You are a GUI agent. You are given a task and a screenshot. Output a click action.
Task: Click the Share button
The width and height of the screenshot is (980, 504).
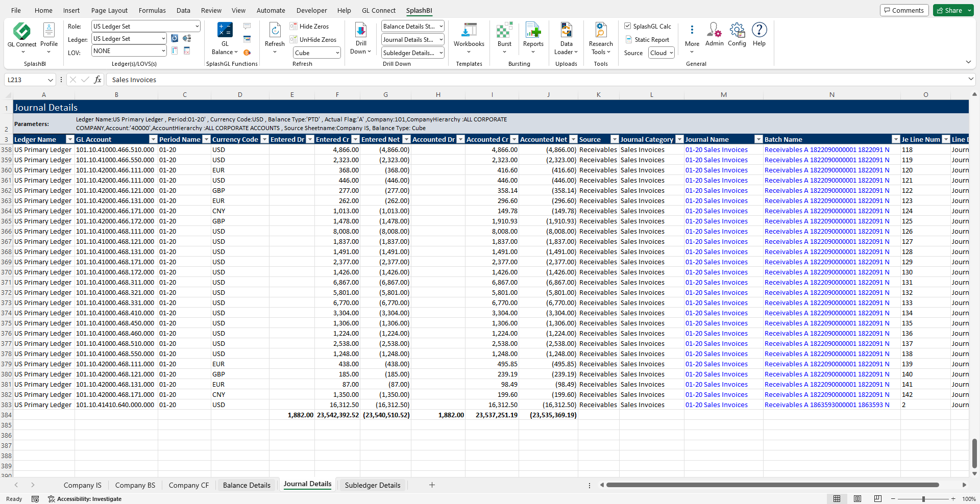tap(949, 10)
